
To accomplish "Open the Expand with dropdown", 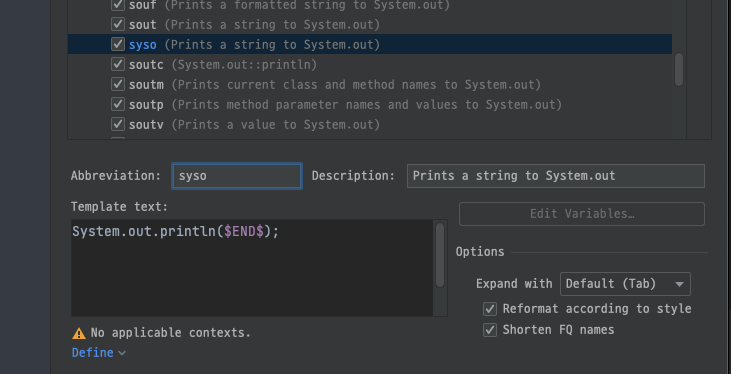I will pos(625,284).
